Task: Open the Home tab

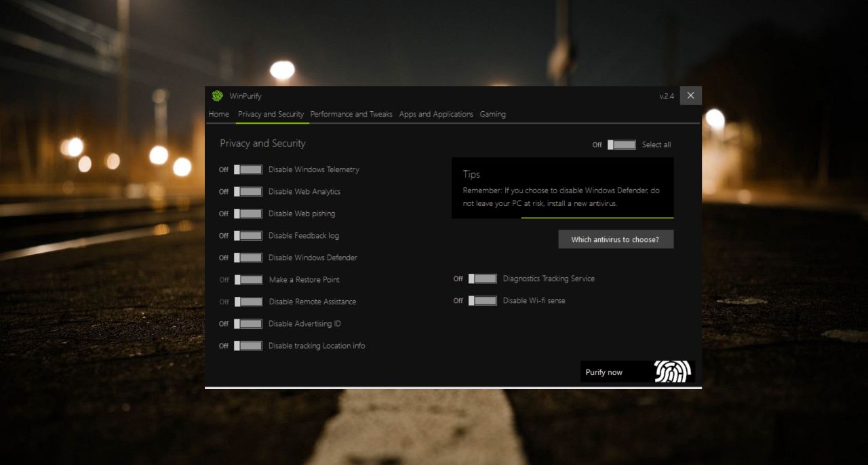Action: point(218,114)
